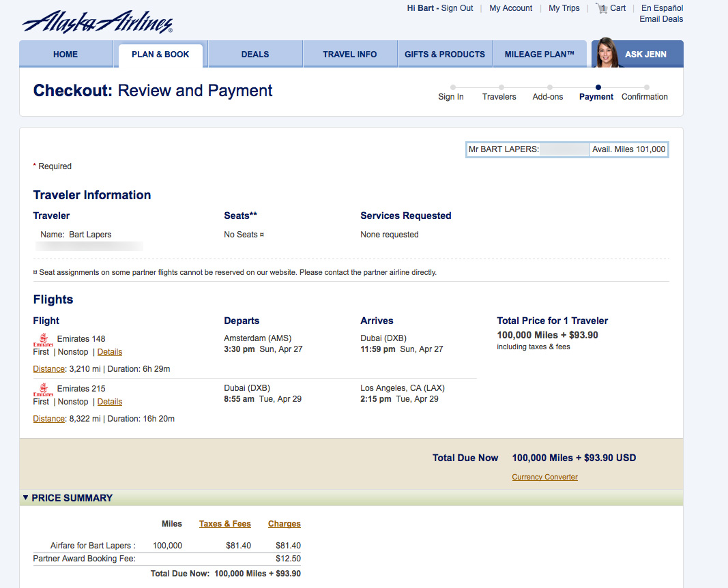Viewport: 728px width, 588px height.
Task: View Details for Emirates 148 flight
Action: 110,352
